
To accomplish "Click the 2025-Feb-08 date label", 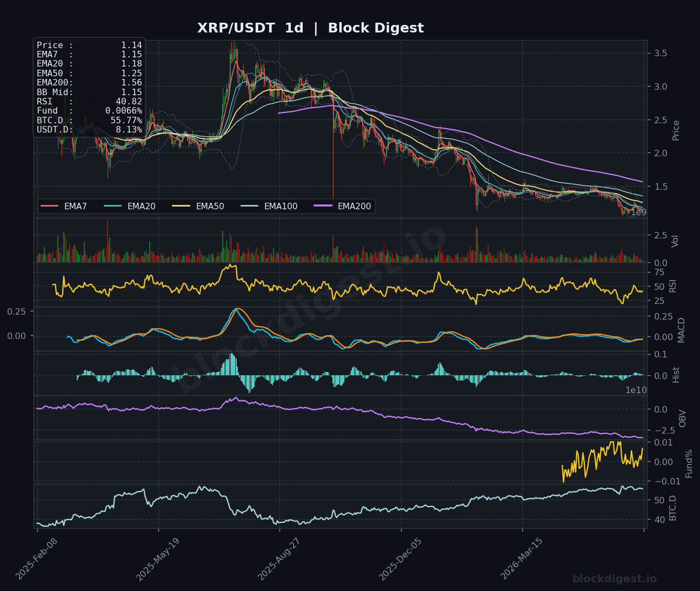I will [35, 559].
